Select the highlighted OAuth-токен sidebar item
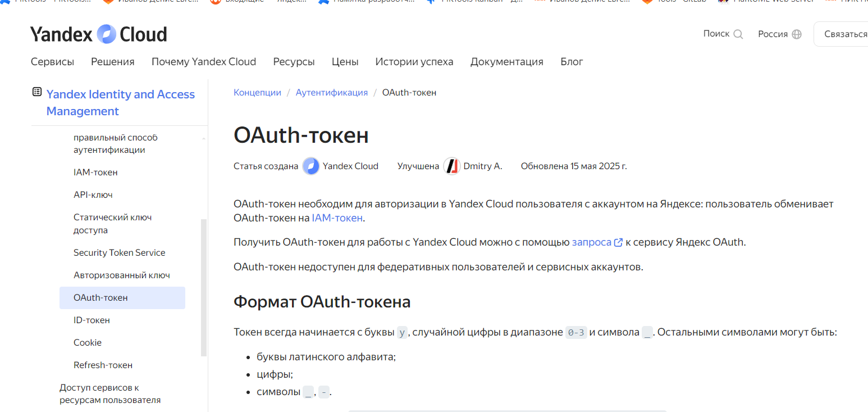 pos(122,298)
